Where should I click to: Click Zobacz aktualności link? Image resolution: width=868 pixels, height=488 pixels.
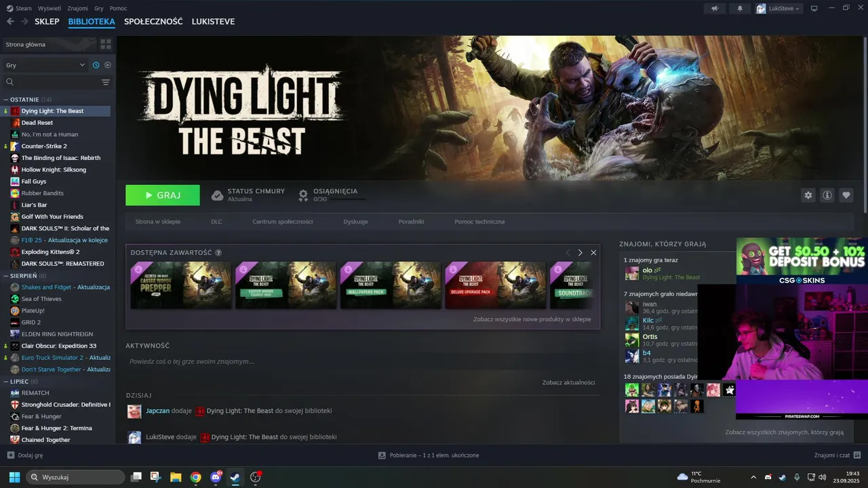click(x=568, y=383)
